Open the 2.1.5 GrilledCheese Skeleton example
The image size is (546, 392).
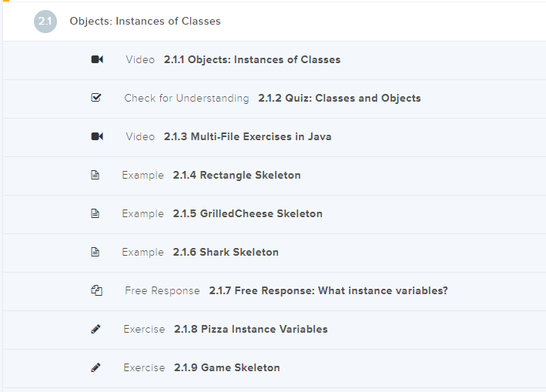[247, 214]
